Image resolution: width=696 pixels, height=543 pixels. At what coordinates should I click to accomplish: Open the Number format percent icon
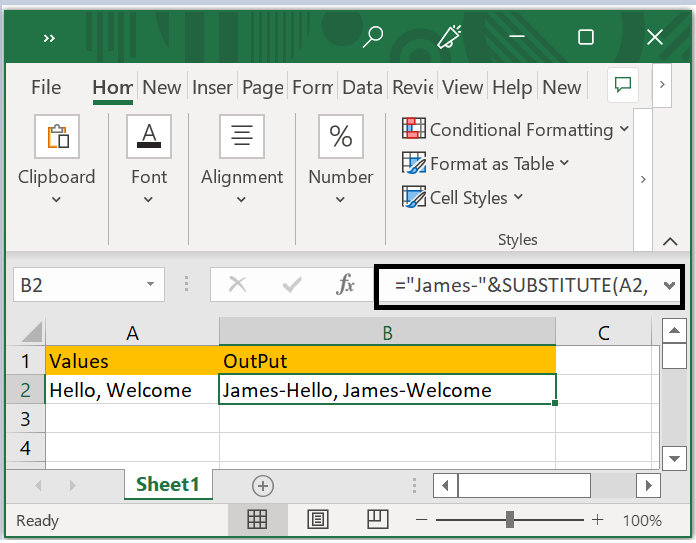click(x=340, y=137)
